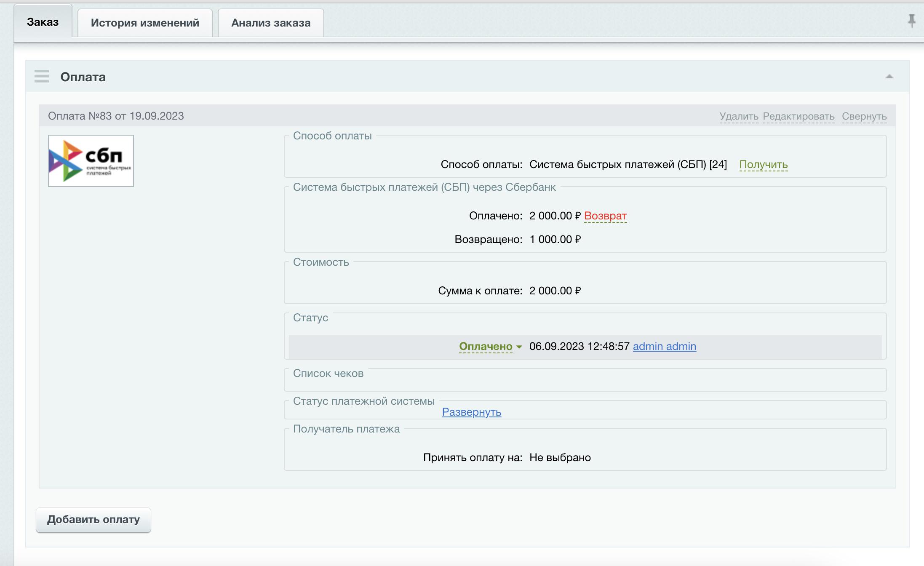Collapse the Оплата section with the arrow
The width and height of the screenshot is (924, 566).
[889, 77]
